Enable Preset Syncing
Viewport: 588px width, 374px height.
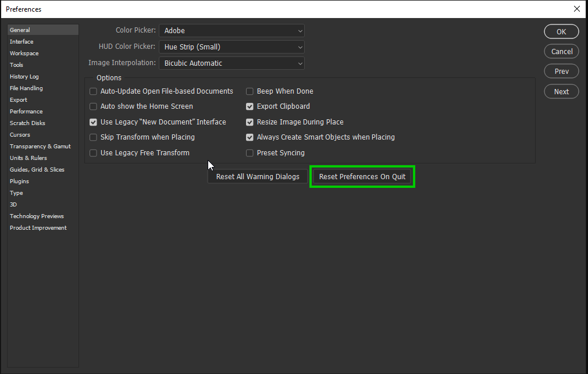(x=250, y=152)
